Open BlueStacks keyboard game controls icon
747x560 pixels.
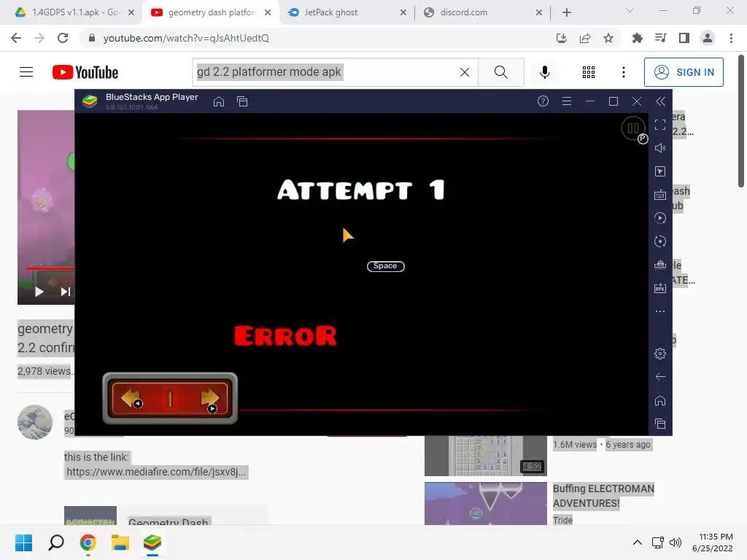pyautogui.click(x=659, y=195)
